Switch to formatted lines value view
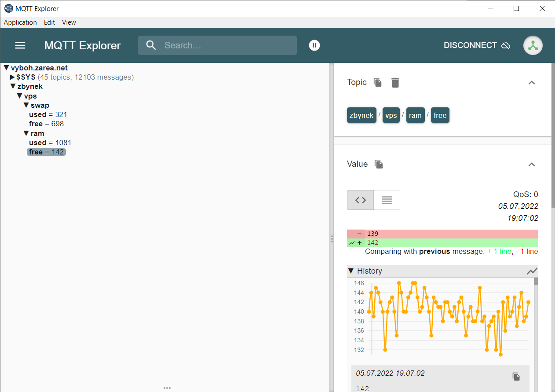This screenshot has height=392, width=555. pos(387,200)
